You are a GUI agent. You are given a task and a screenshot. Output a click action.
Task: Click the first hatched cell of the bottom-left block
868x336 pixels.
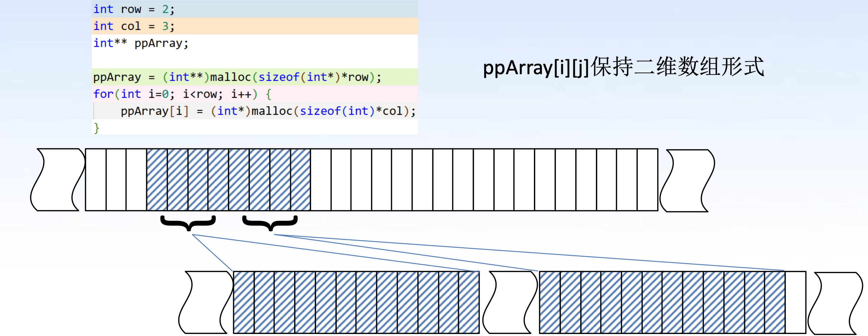tap(244, 302)
